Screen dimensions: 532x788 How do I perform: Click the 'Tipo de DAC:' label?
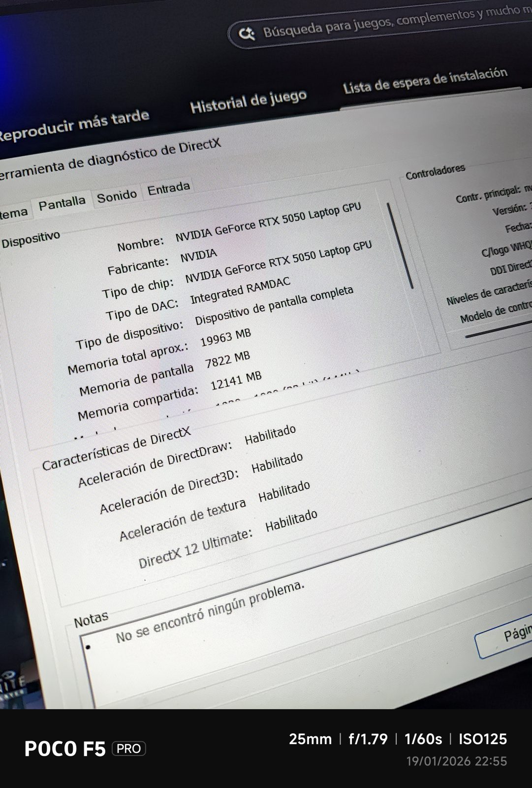pos(142,309)
